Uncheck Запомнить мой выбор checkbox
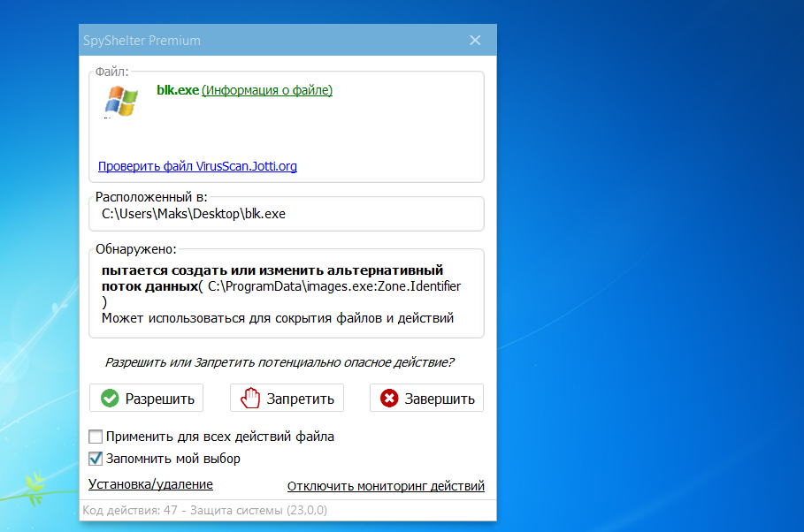Image resolution: width=804 pixels, height=532 pixels. coord(96,459)
